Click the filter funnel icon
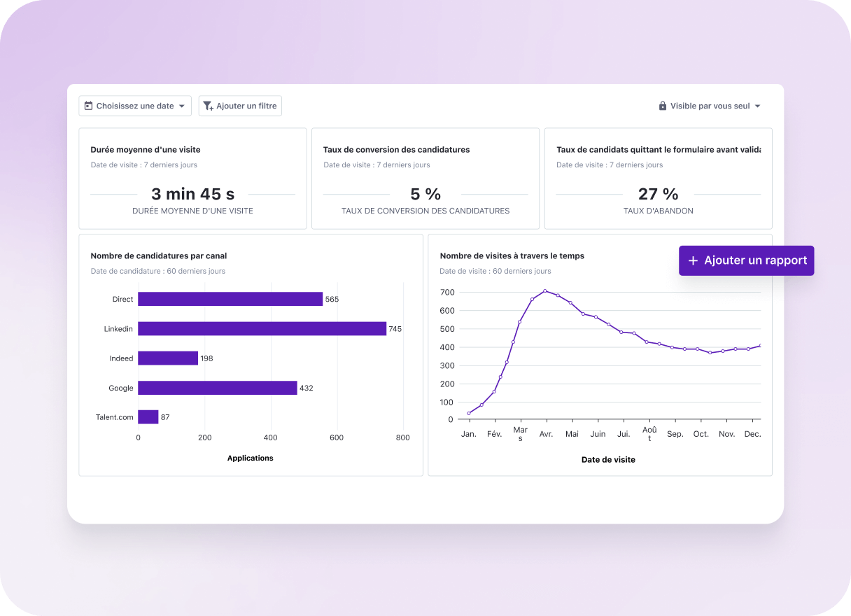 [x=208, y=106]
